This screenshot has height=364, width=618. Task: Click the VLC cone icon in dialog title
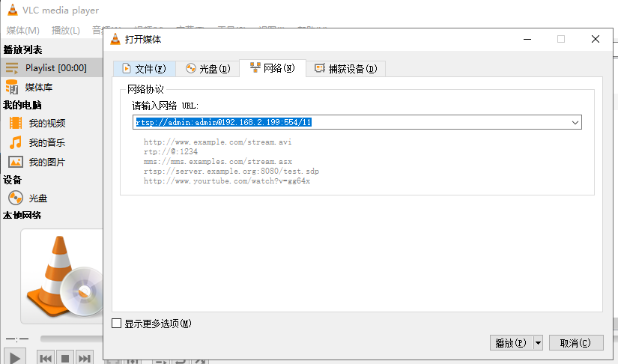115,39
